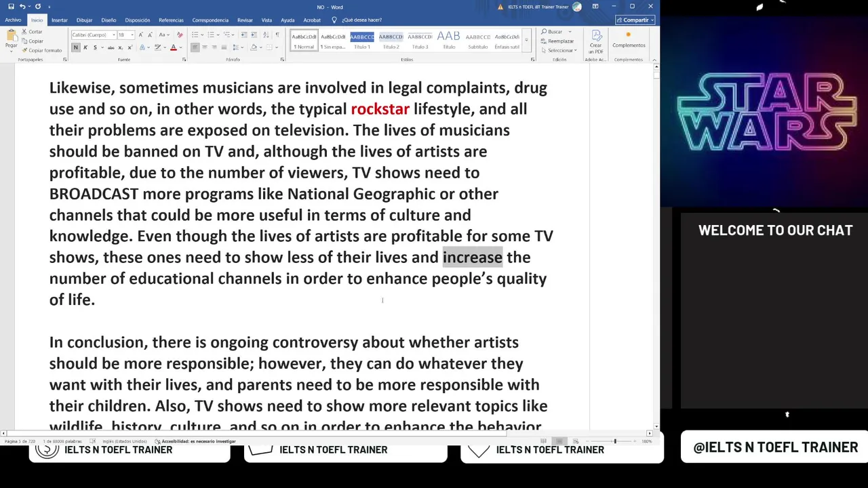Viewport: 868px width, 488px height.
Task: Open the Acrobat tab
Action: (312, 20)
